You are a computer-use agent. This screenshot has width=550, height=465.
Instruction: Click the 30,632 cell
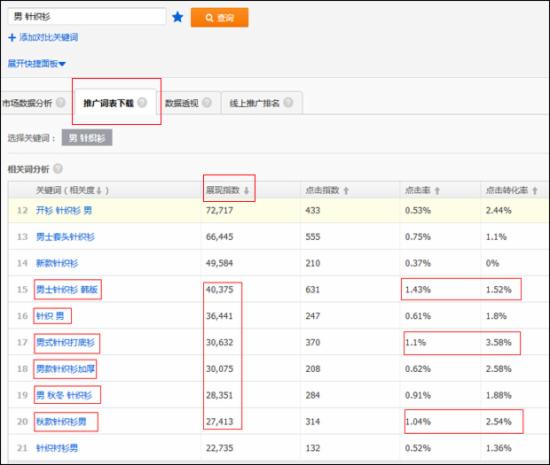[219, 342]
